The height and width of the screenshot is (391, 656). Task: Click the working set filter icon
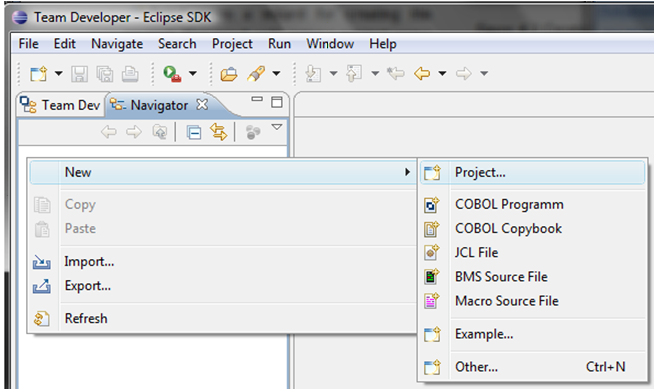[253, 133]
